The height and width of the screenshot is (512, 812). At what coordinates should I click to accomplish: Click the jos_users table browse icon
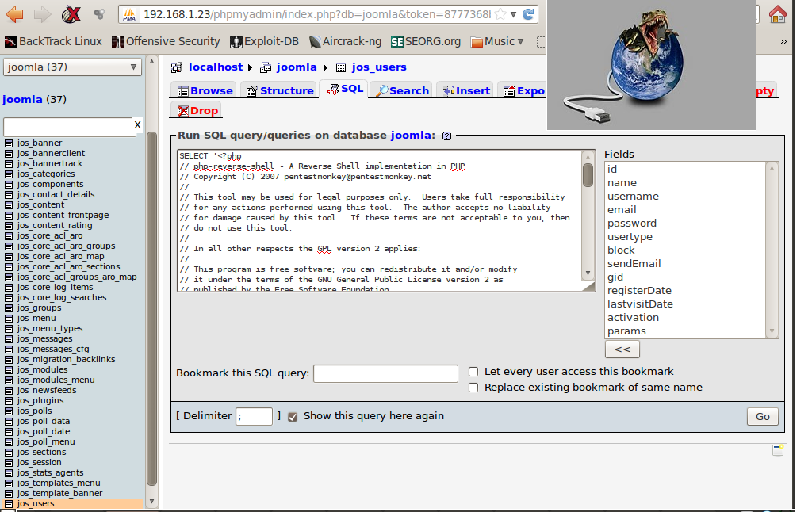8,504
